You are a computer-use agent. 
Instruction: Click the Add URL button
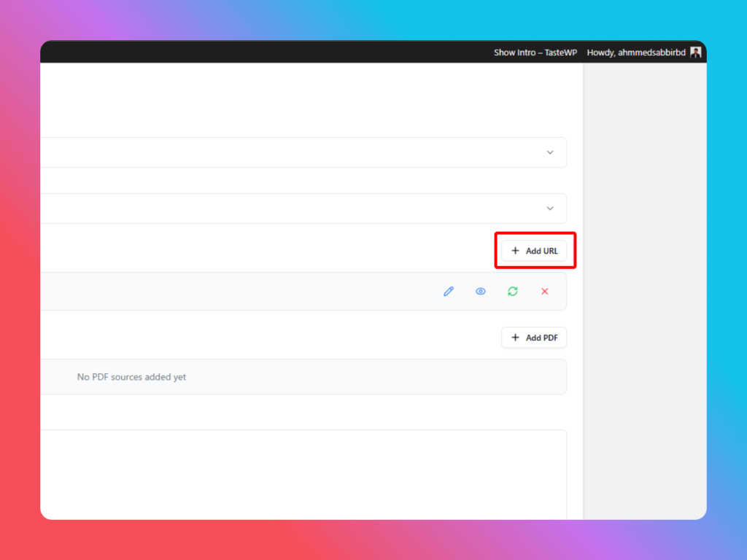(x=535, y=251)
